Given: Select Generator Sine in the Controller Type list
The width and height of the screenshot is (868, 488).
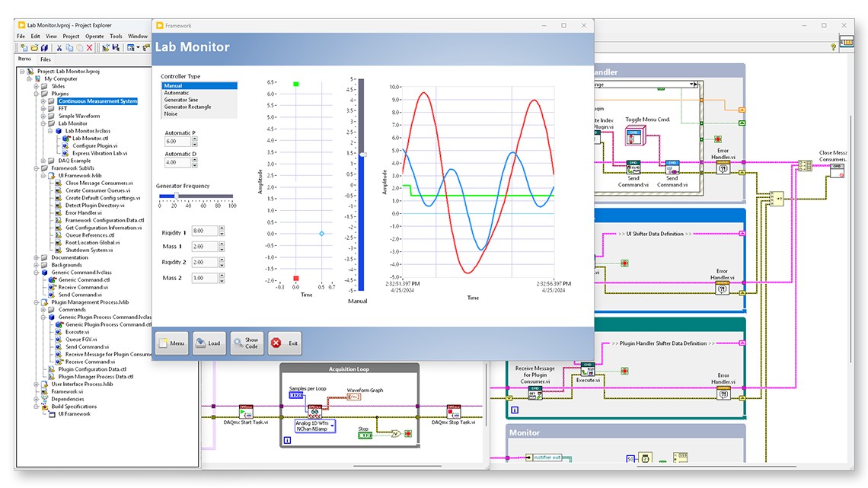Looking at the screenshot, I should 199,100.
